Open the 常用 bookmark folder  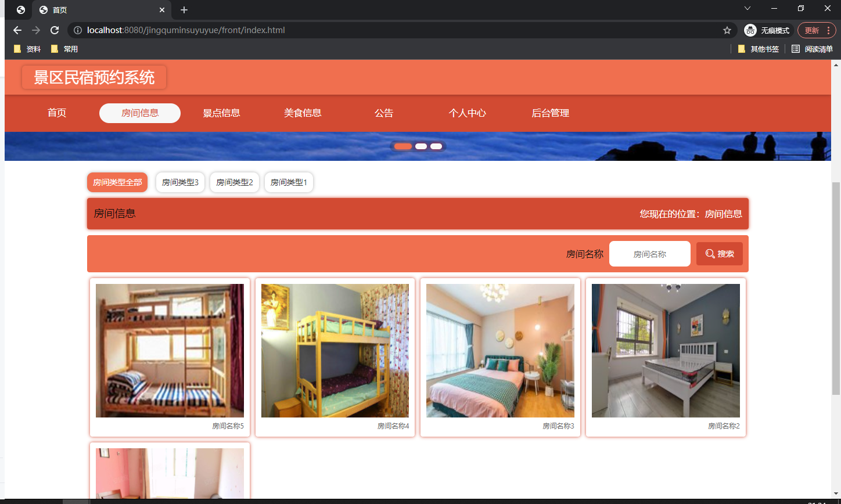click(x=64, y=49)
